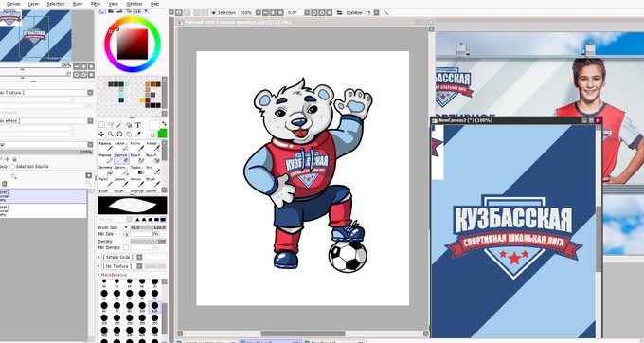
Task: Toggle the Selection visibility checkbox in toolbar
Action: coord(214,13)
